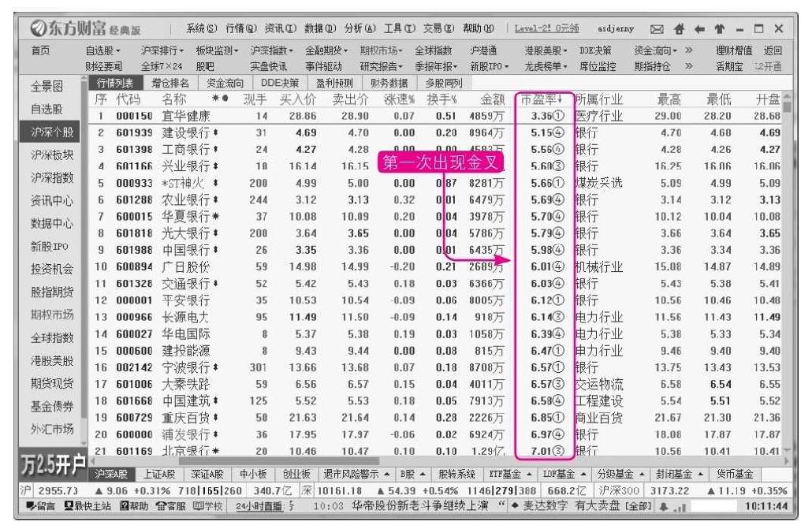Open 基金债券 in the left sidebar

pyautogui.click(x=51, y=407)
